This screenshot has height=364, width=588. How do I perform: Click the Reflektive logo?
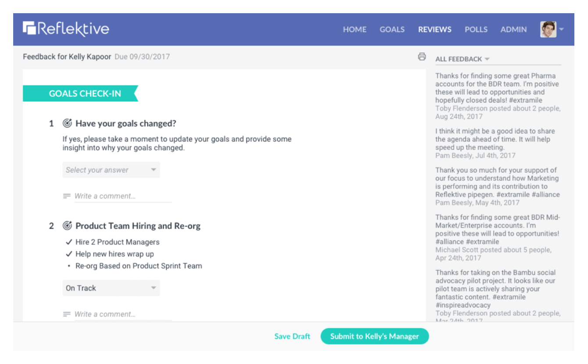(66, 29)
